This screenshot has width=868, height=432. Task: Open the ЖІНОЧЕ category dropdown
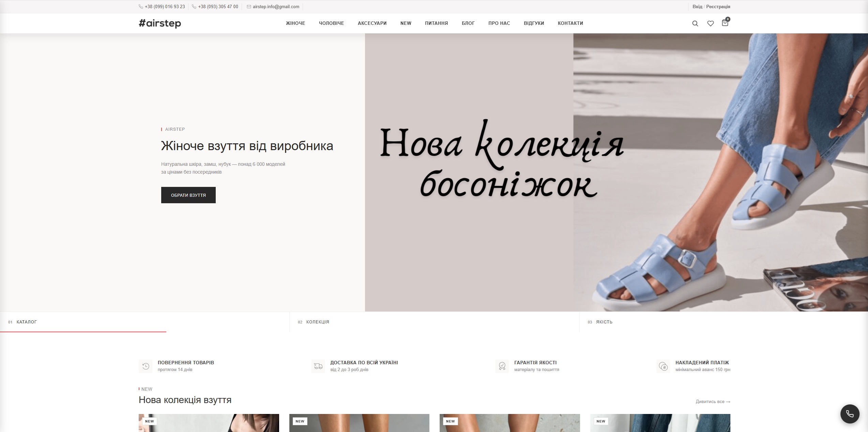click(x=295, y=23)
